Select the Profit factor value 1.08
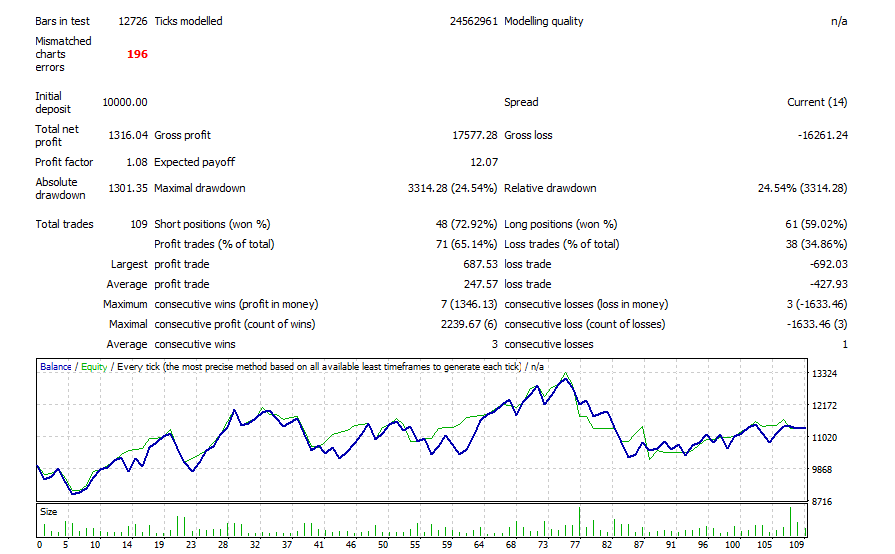This screenshot has height=554, width=895. tap(136, 162)
